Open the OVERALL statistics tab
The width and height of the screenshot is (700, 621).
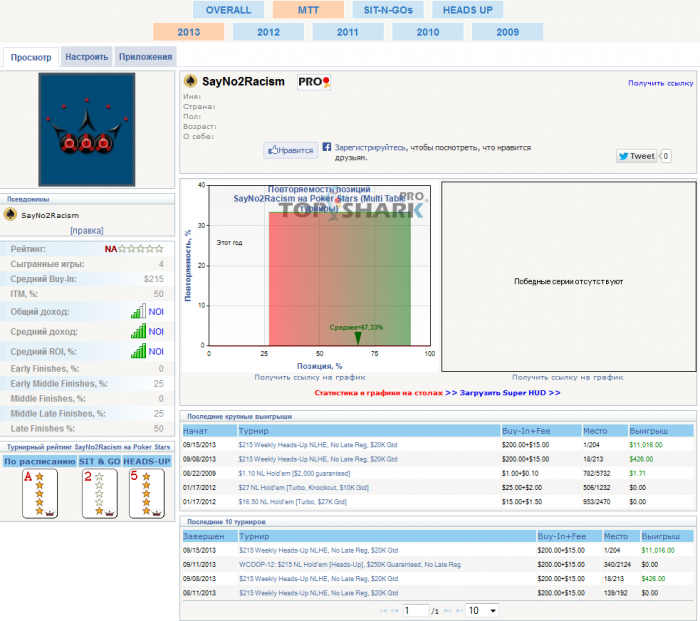pyautogui.click(x=228, y=10)
